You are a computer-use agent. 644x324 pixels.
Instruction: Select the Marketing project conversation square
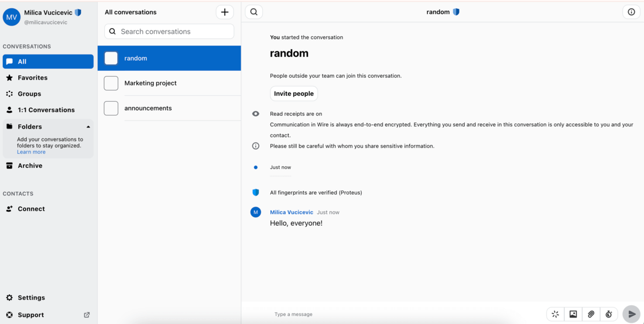pyautogui.click(x=111, y=83)
